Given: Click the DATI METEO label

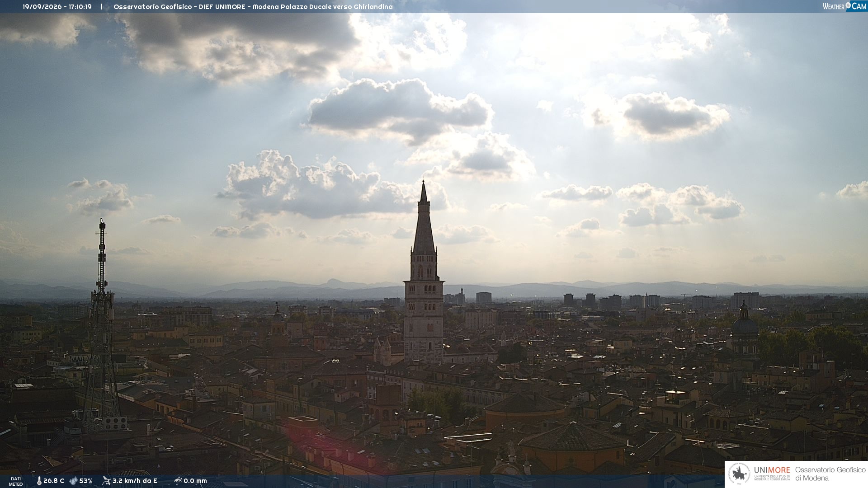Looking at the screenshot, I should click(16, 481).
